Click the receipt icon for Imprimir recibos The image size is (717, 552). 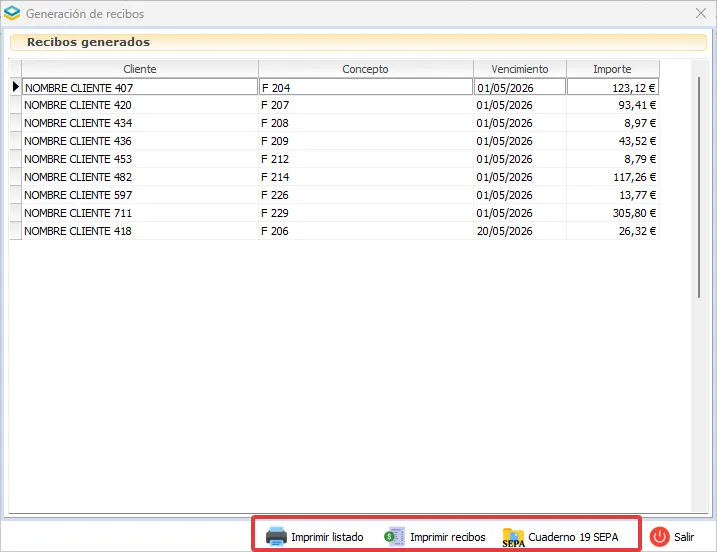click(395, 536)
